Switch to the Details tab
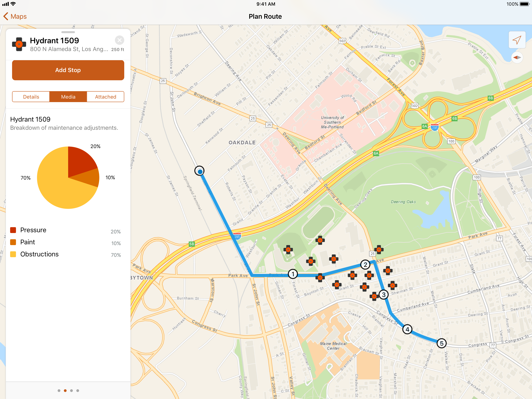 31,97
